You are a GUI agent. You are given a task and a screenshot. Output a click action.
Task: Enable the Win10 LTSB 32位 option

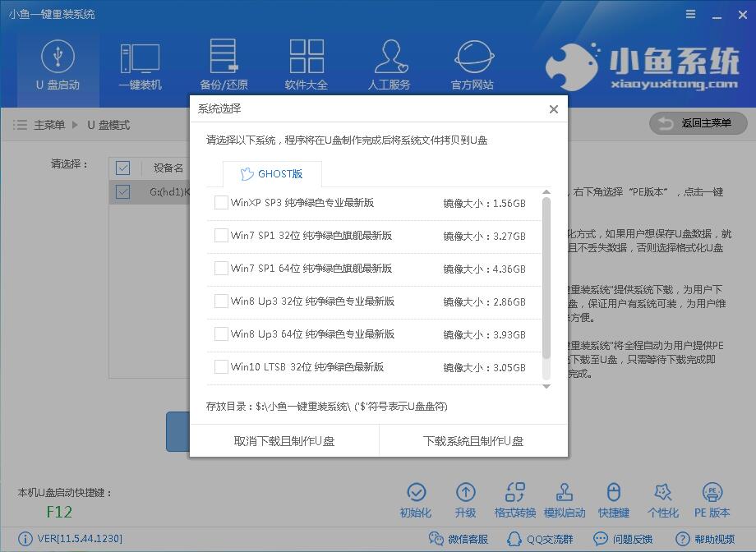point(220,367)
